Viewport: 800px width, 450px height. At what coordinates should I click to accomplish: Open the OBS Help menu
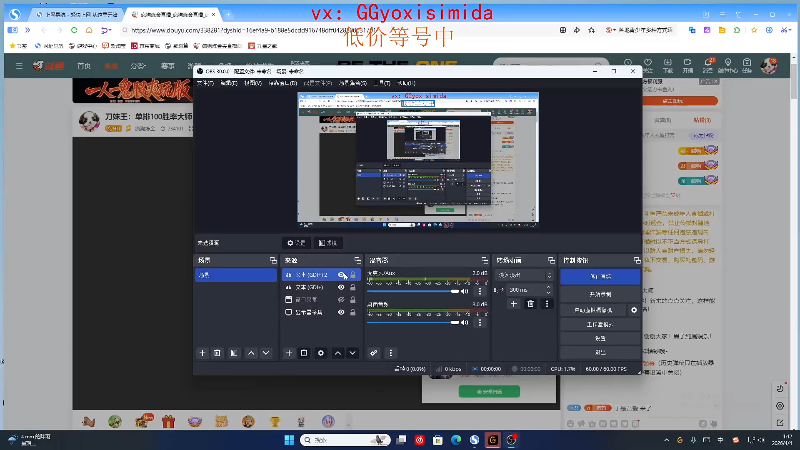tap(406, 83)
